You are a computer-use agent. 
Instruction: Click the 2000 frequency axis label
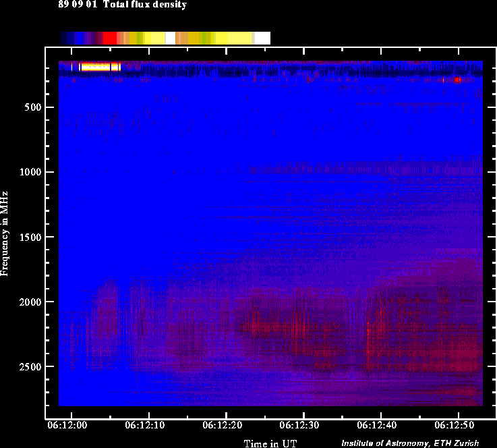pos(30,302)
